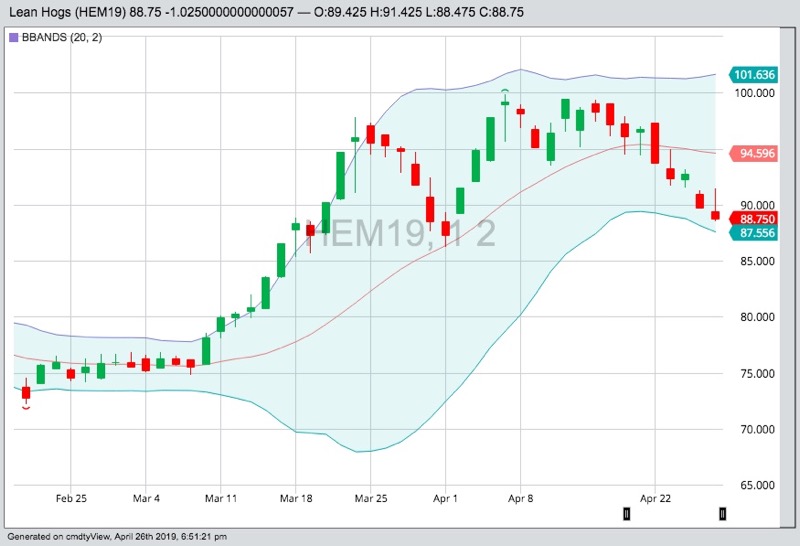Click the 65.000 price axis label
The image size is (800, 546).
(754, 486)
